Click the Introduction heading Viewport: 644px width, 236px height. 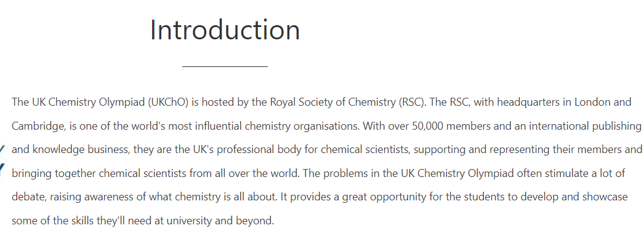225,30
